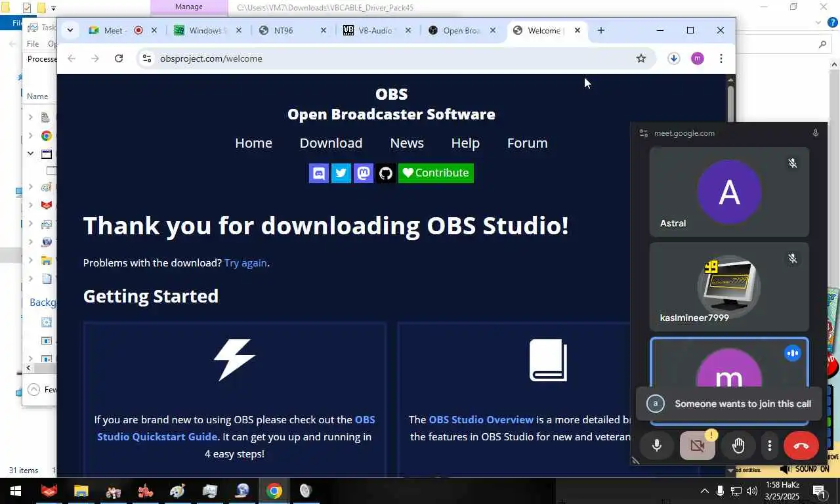Open the Action Center notifications icon
The image size is (840, 504).
pyautogui.click(x=819, y=491)
